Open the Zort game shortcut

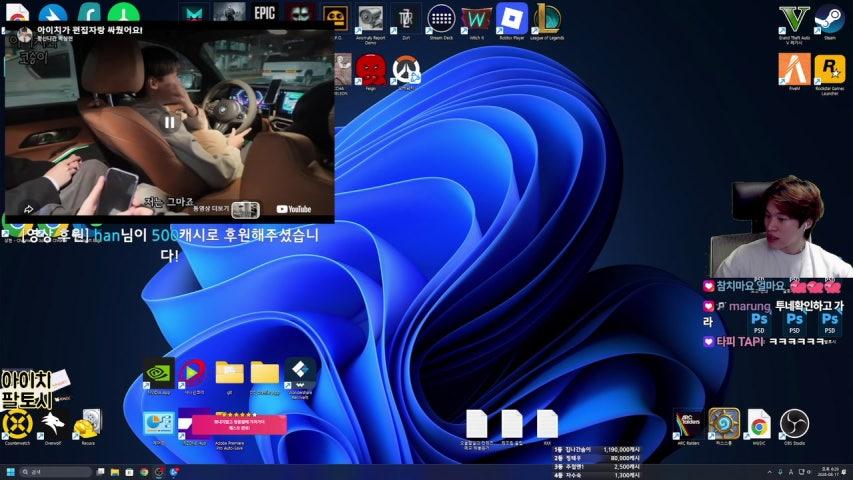[406, 20]
